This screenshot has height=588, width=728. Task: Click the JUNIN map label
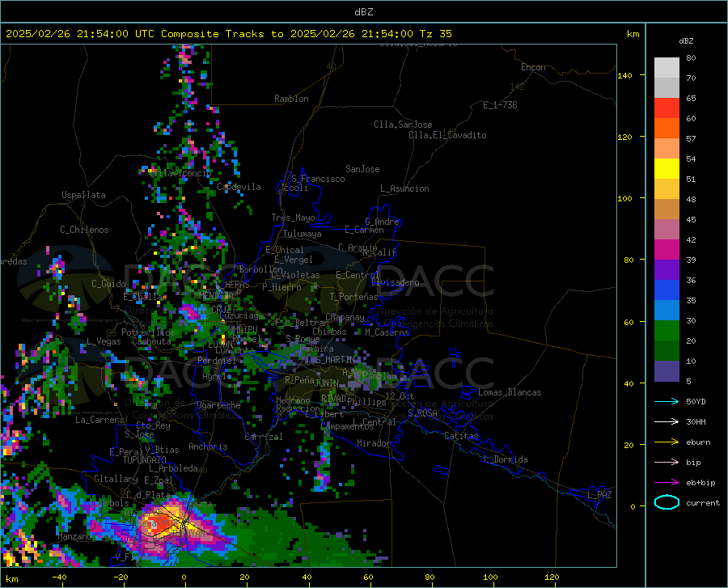coord(327,383)
